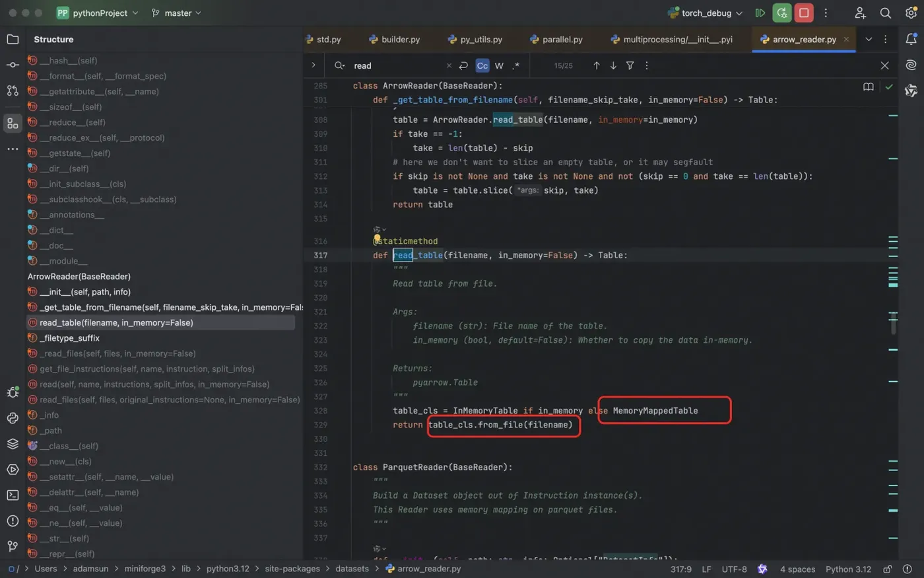
Task: Toggle Match Case Cc option
Action: pyautogui.click(x=482, y=65)
